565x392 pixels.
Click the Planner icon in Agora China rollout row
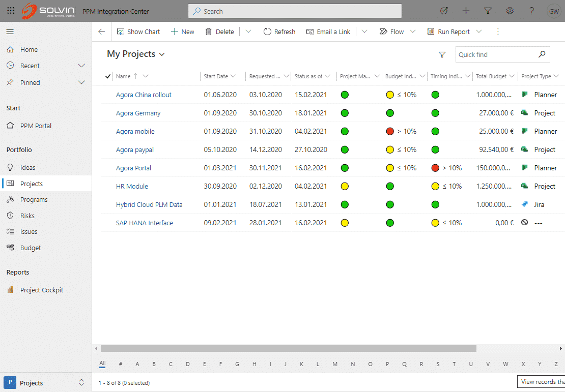(525, 94)
